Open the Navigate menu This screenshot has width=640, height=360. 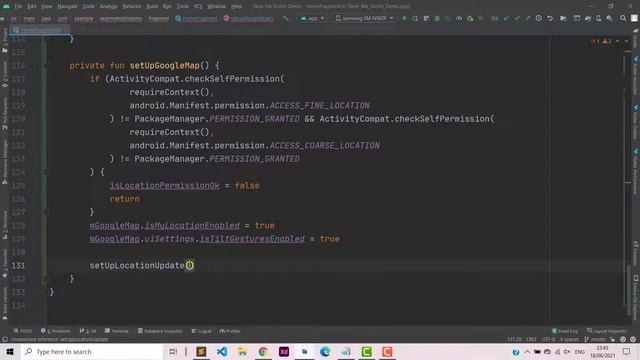[x=67, y=6]
